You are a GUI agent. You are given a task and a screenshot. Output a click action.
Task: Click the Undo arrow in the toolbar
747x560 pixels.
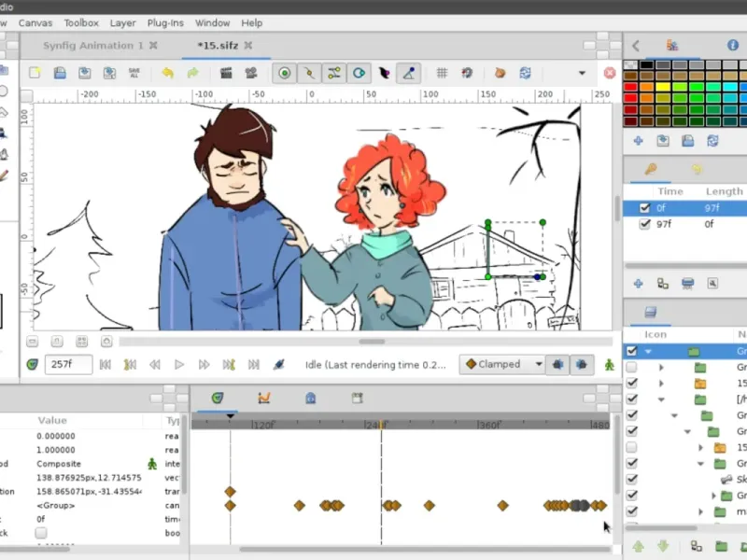[167, 73]
